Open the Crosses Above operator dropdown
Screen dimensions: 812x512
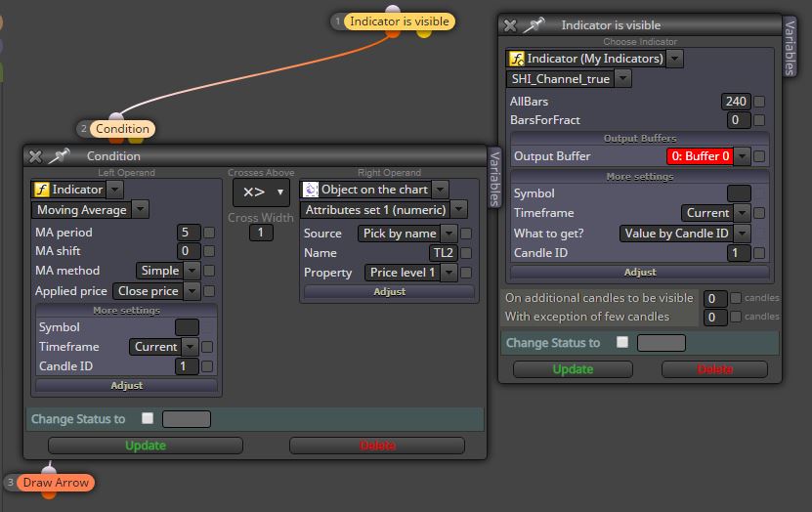(x=261, y=192)
